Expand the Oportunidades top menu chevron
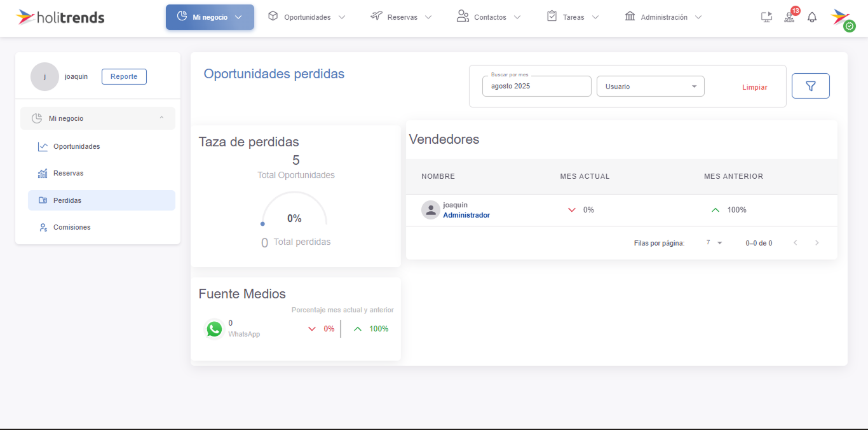Screen dimensions: 868x430 click(x=342, y=17)
